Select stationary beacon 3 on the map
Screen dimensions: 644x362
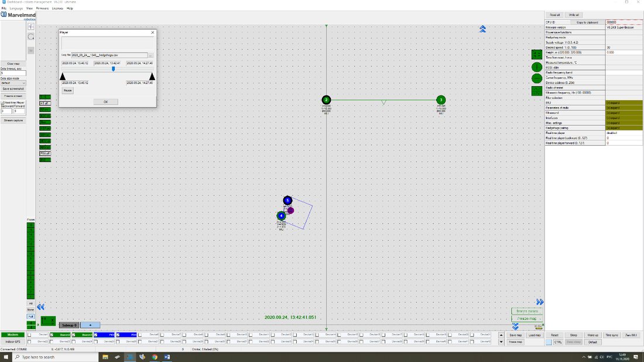[441, 100]
